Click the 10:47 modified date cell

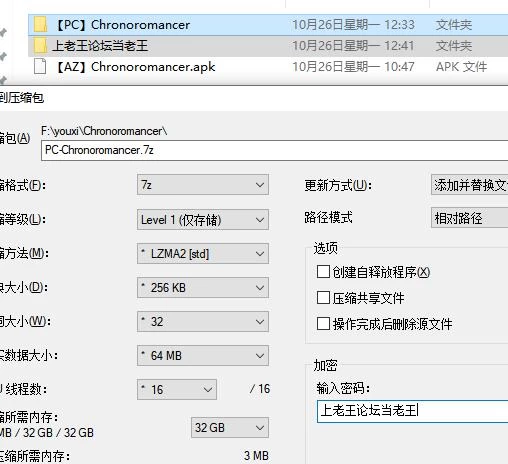tap(353, 67)
